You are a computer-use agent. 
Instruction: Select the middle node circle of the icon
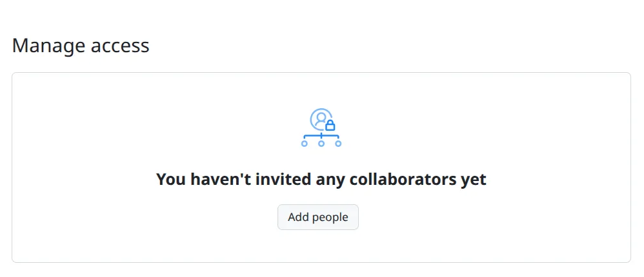coord(321,144)
